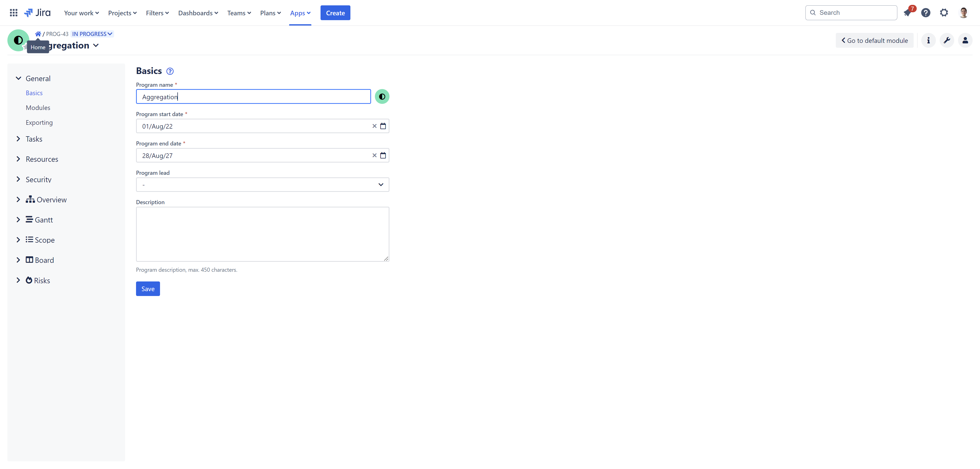This screenshot has height=469, width=980.
Task: Toggle the General section collapse
Action: point(18,78)
